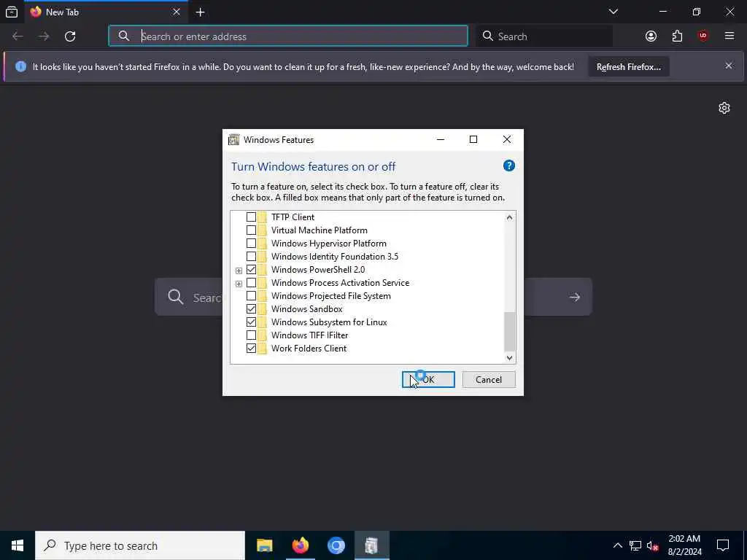Enable the Windows TIFF IFilter checkbox

point(251,335)
